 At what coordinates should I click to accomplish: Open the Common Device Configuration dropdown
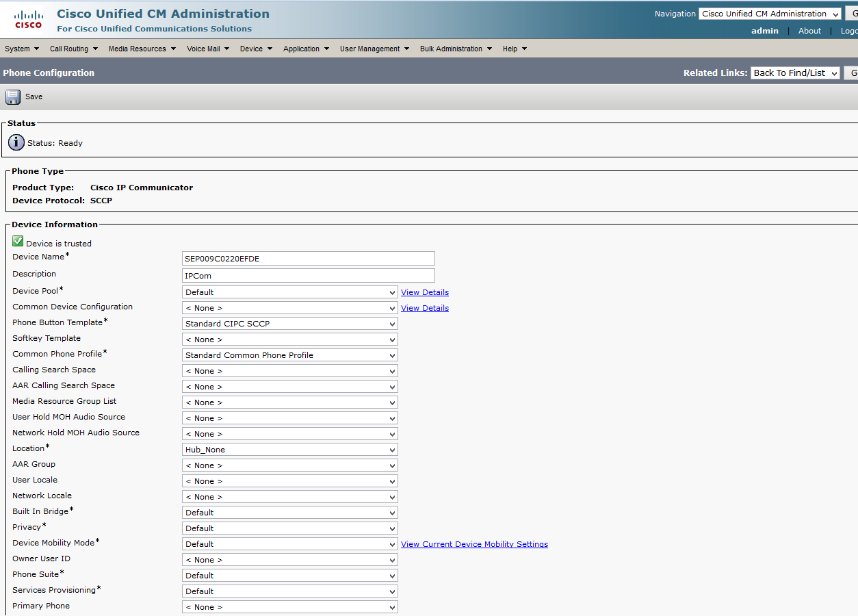[290, 308]
